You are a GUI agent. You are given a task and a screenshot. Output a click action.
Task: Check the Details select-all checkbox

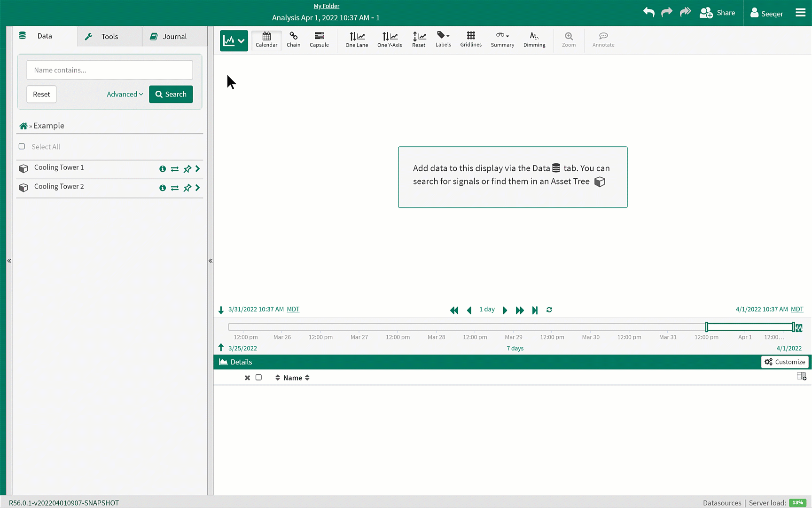258,377
